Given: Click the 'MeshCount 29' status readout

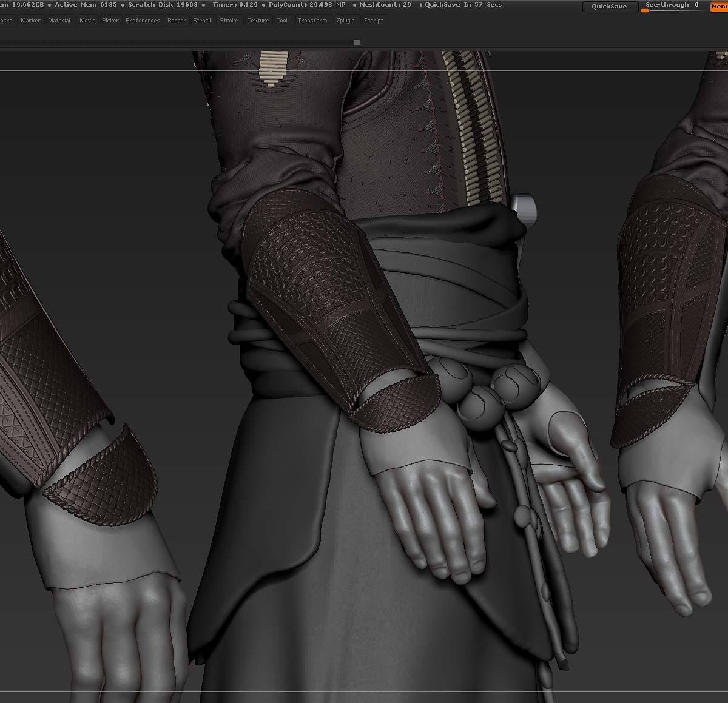Looking at the screenshot, I should (385, 5).
